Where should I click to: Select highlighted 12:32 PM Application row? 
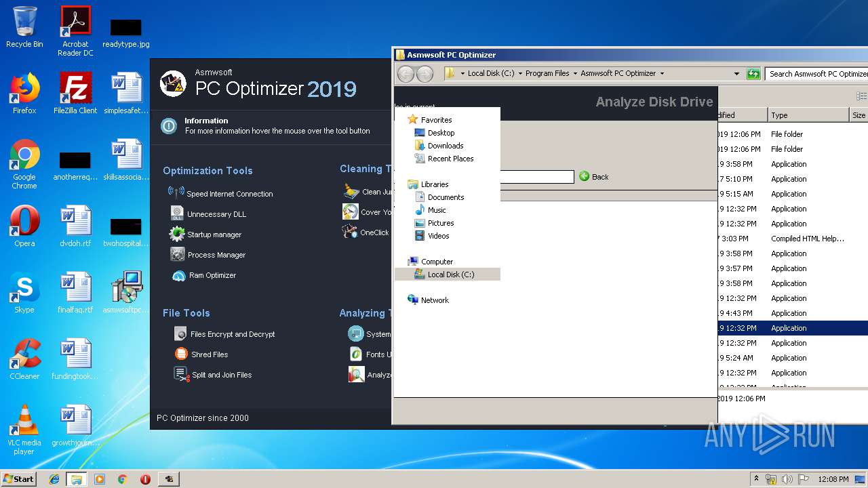point(793,328)
